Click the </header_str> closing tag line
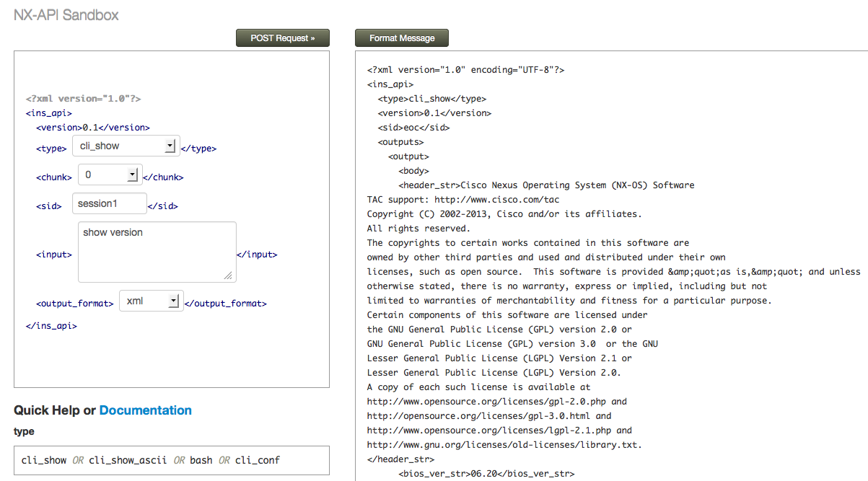The image size is (868, 481). pyautogui.click(x=401, y=459)
